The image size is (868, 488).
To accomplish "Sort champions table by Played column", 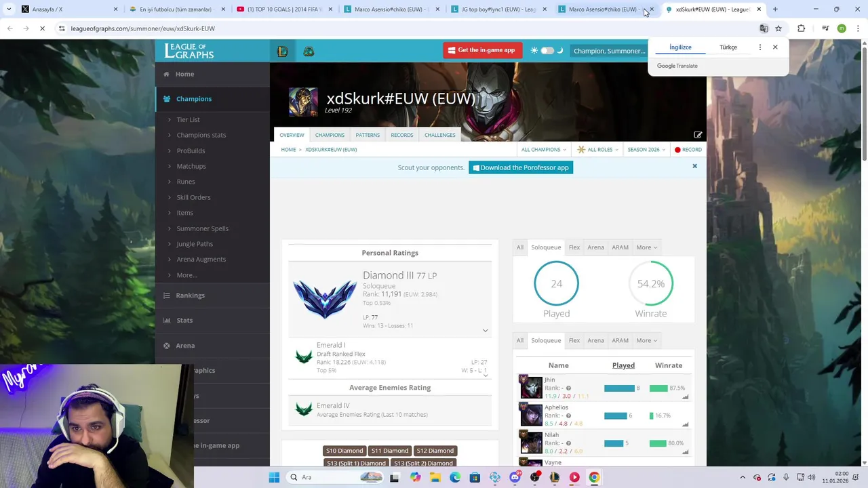I will [623, 366].
